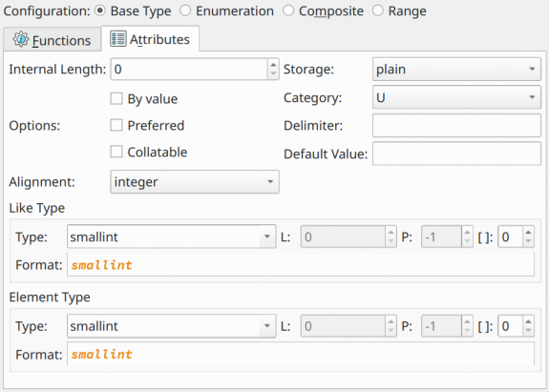Expand the Category dropdown showing U
The width and height of the screenshot is (549, 392).
coord(456,97)
